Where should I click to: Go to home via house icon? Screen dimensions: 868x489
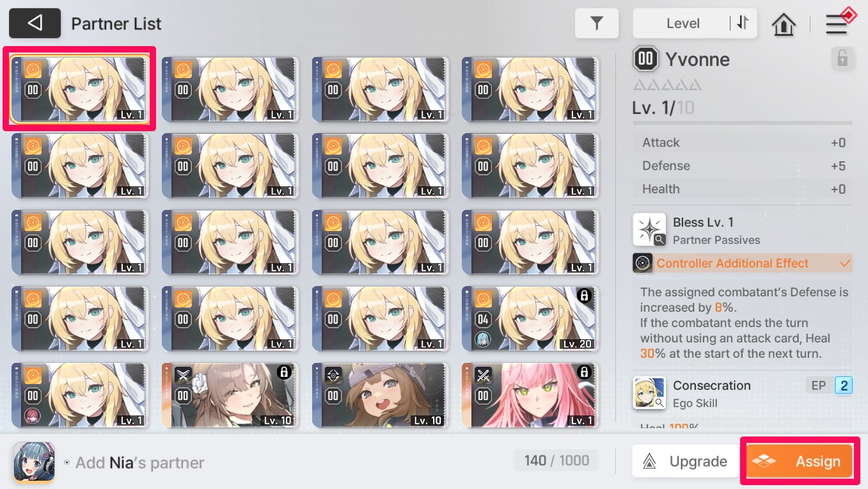click(784, 24)
